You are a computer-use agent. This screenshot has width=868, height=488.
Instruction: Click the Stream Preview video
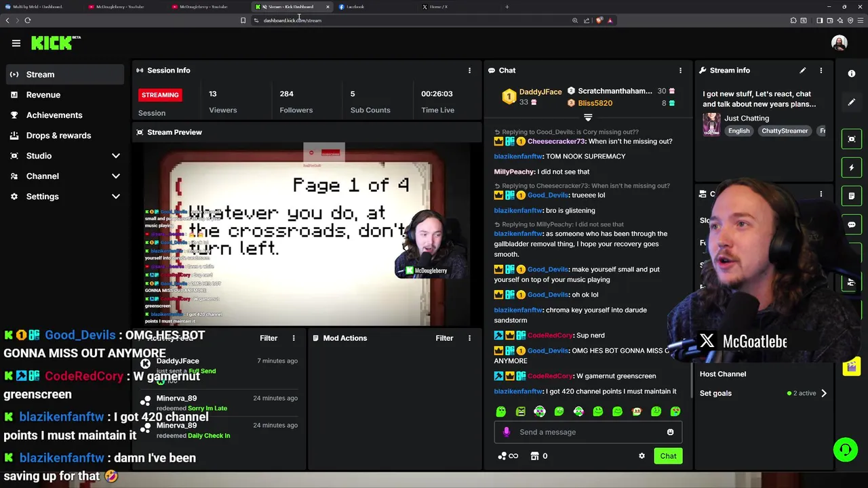[x=307, y=234]
